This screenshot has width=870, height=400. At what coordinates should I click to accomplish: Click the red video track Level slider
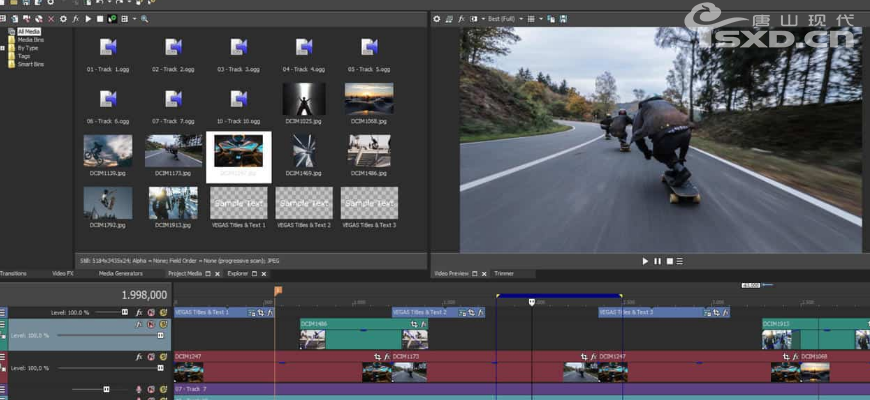110,368
